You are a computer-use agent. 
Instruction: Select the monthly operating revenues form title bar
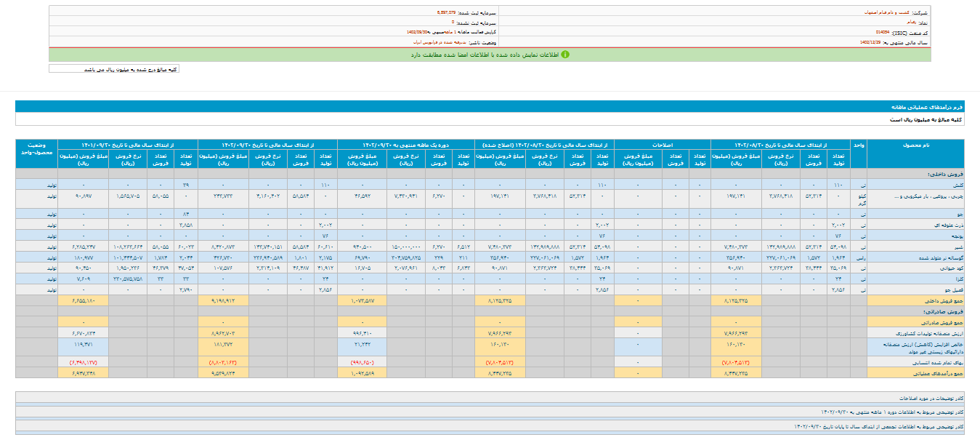click(490, 106)
